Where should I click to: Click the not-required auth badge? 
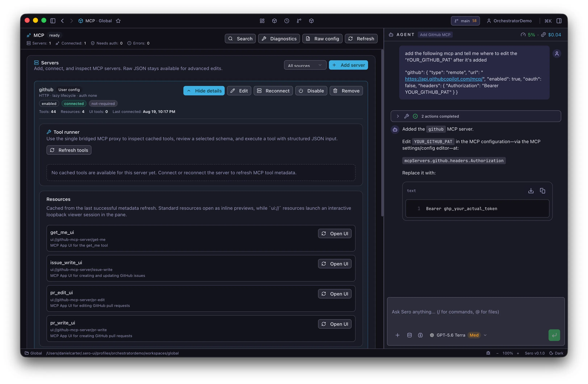tap(103, 104)
